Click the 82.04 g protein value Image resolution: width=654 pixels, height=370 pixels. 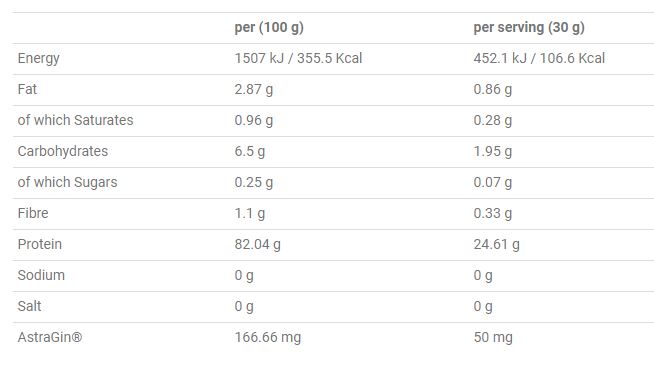tap(257, 244)
